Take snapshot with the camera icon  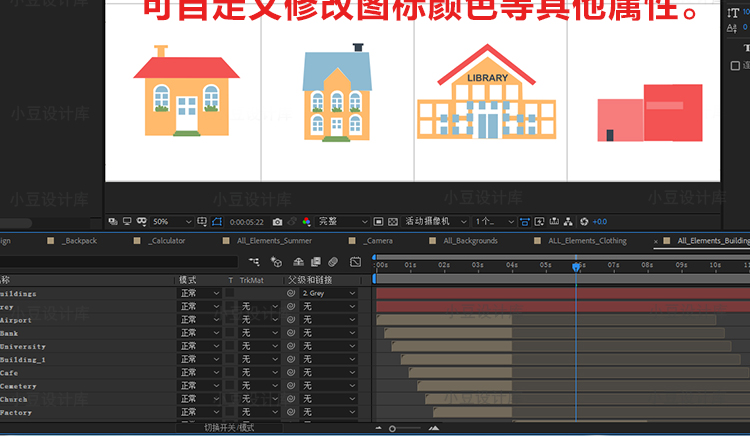(x=277, y=222)
